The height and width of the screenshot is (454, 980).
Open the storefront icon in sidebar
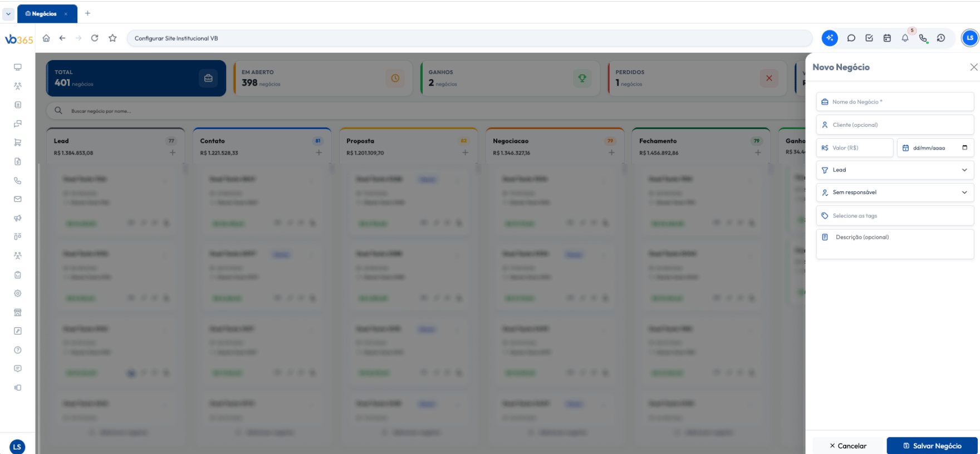18,312
